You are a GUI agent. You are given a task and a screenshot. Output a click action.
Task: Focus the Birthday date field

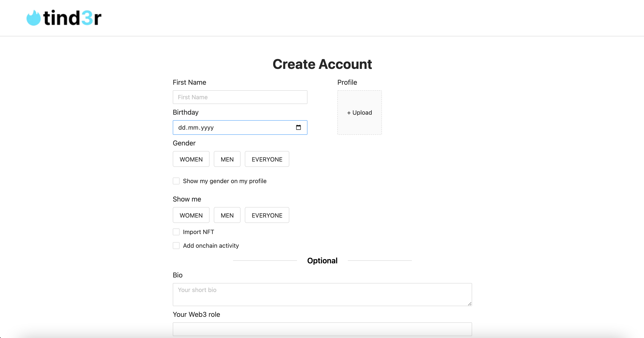[240, 127]
